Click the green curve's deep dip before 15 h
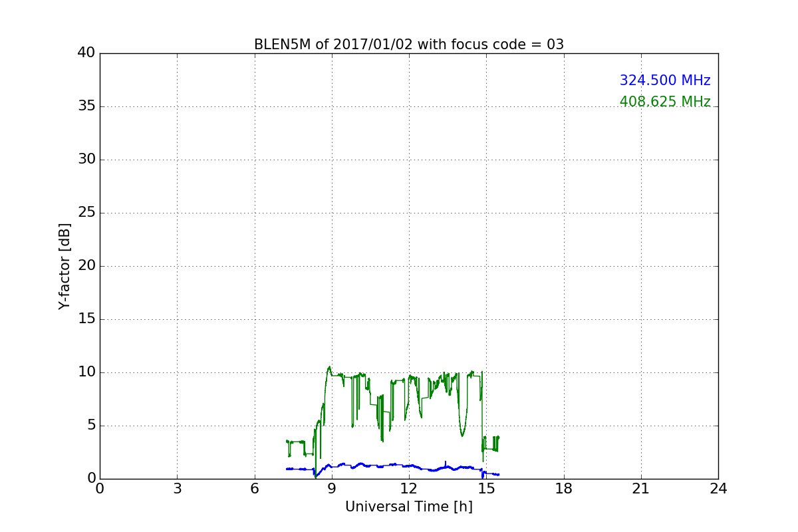The width and height of the screenshot is (798, 532). 462,435
